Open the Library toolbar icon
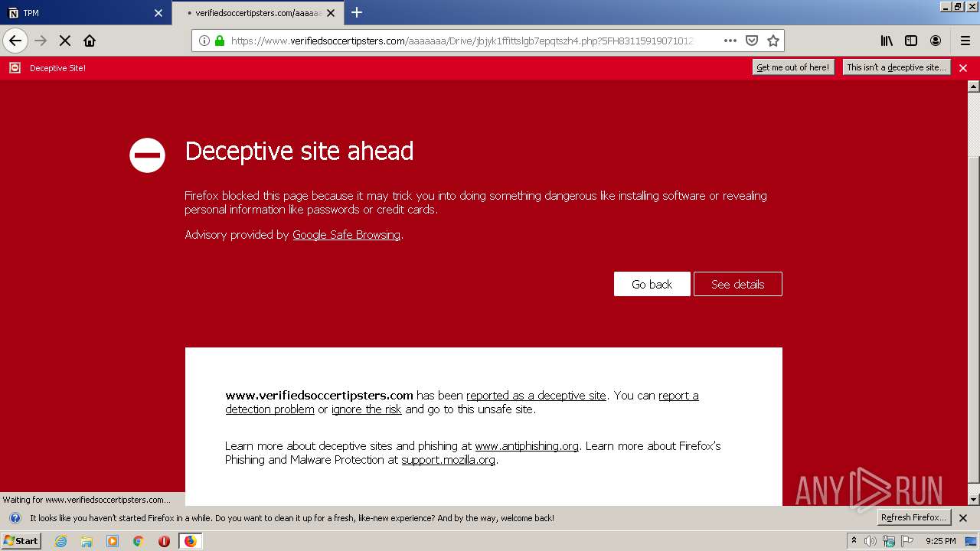This screenshot has width=980, height=551. (x=887, y=41)
